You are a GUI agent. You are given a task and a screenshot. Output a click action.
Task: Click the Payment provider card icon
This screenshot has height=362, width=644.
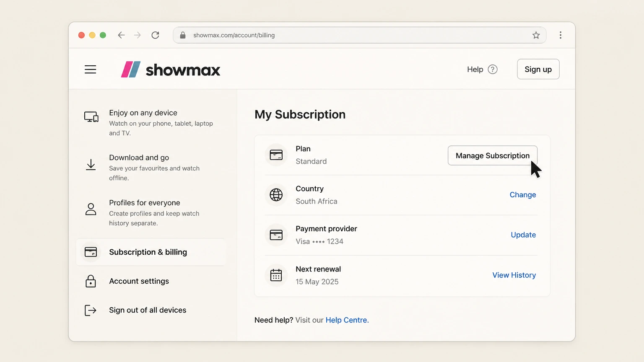tap(276, 235)
